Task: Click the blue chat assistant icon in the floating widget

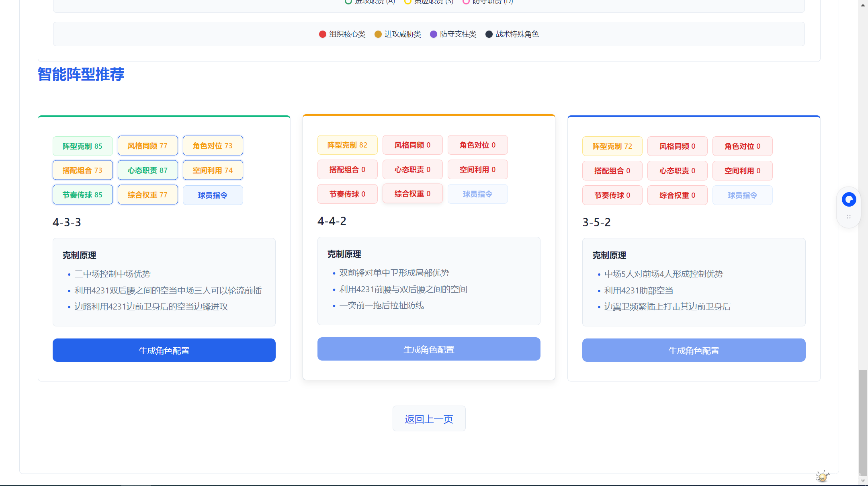Action: click(849, 199)
